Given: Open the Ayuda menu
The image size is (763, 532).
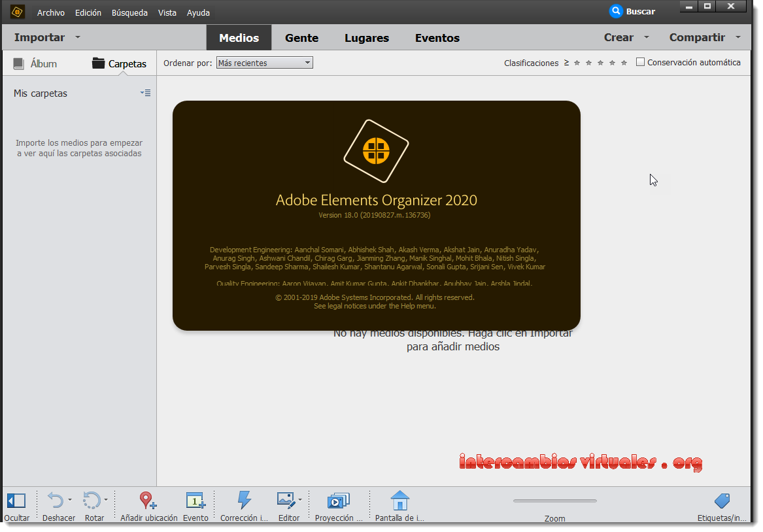Looking at the screenshot, I should 198,12.
